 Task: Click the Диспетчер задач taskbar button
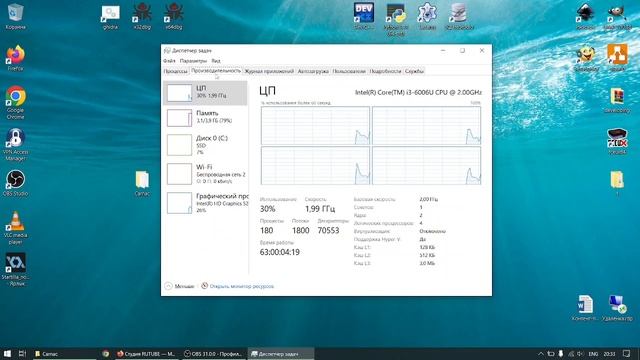pyautogui.click(x=281, y=353)
